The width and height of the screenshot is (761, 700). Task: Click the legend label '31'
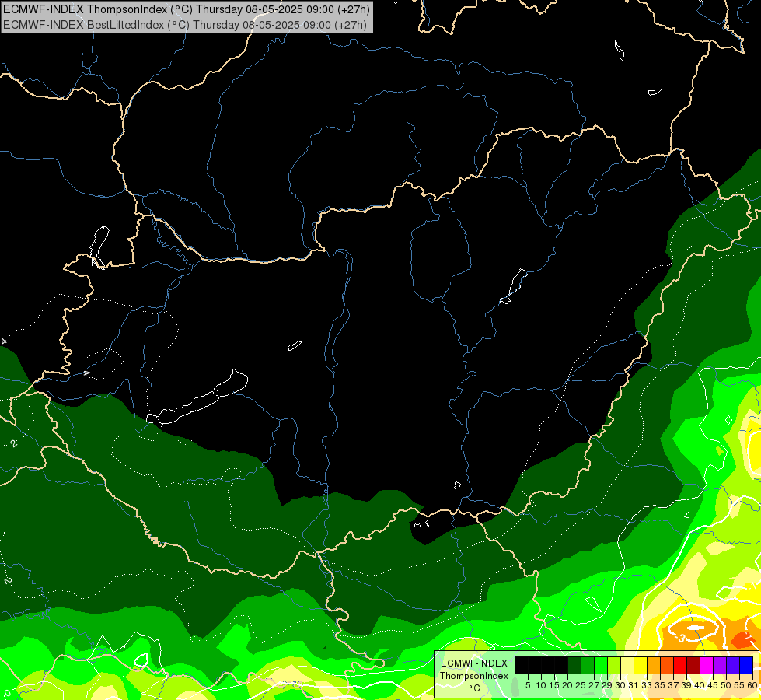(x=634, y=685)
